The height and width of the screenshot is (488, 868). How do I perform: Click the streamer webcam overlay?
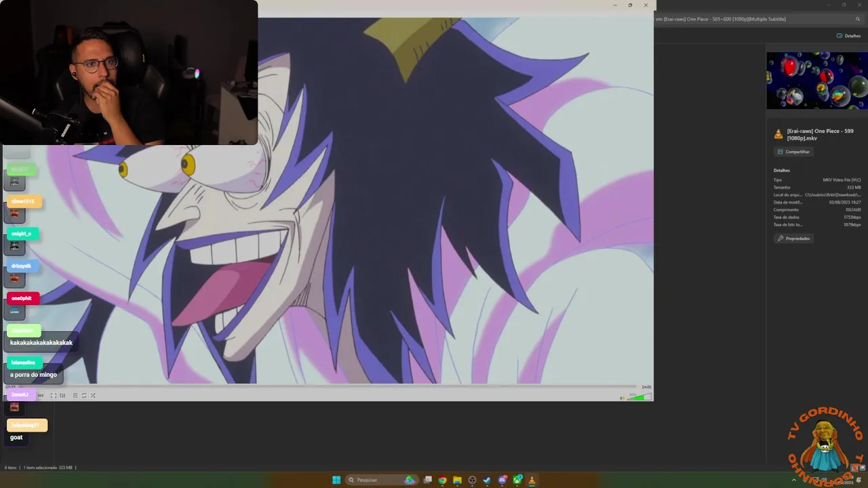tap(129, 73)
